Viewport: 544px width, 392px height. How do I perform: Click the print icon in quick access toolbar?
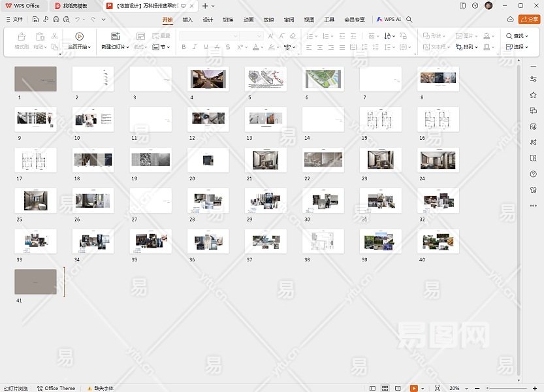pos(57,20)
